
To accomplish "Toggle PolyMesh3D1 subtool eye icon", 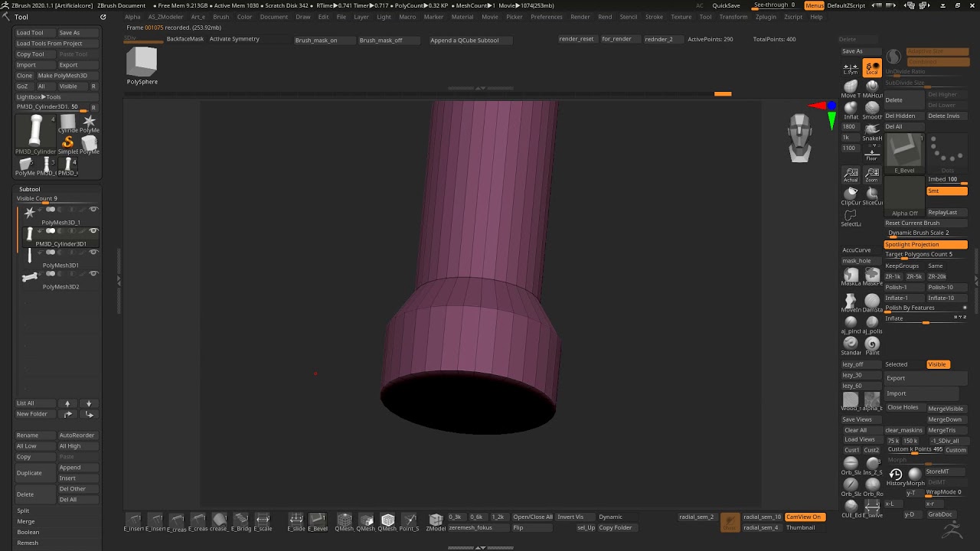I will click(x=93, y=252).
